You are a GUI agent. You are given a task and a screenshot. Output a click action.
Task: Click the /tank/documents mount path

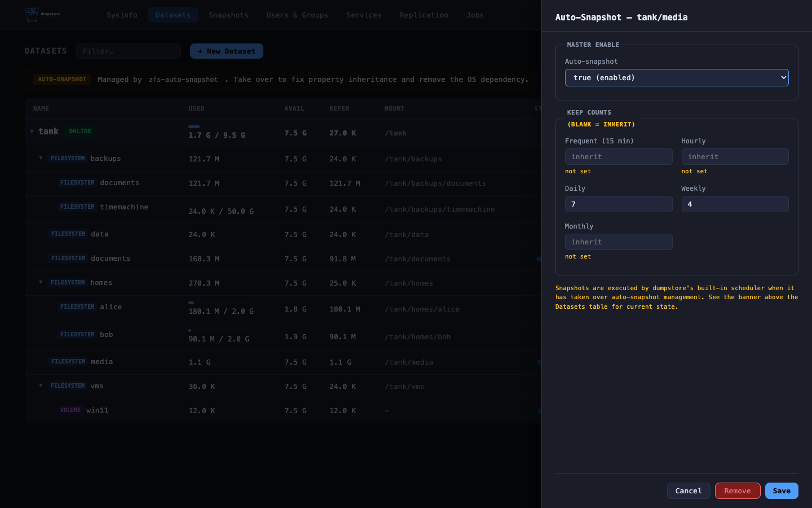[x=417, y=259]
